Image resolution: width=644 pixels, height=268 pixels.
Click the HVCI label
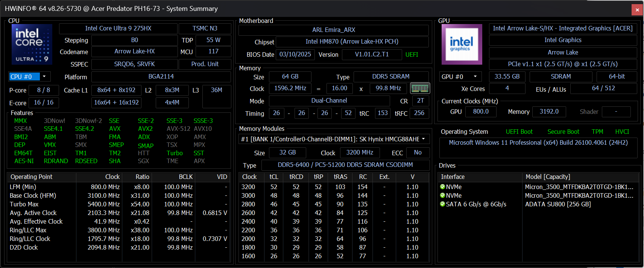pyautogui.click(x=622, y=132)
